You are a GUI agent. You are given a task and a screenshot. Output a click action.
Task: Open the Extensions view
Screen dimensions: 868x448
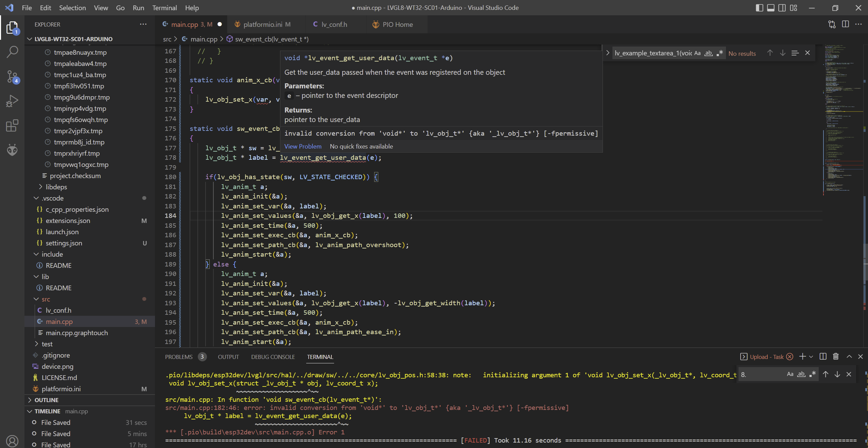12,125
